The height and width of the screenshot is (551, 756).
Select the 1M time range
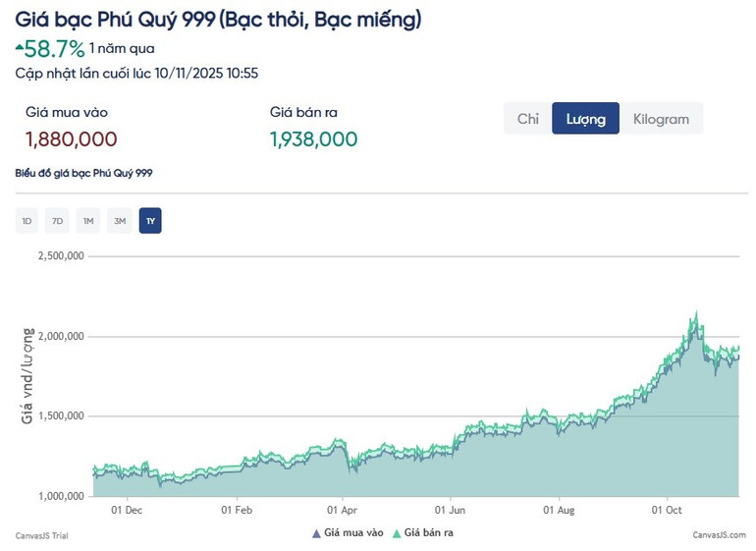point(88,221)
